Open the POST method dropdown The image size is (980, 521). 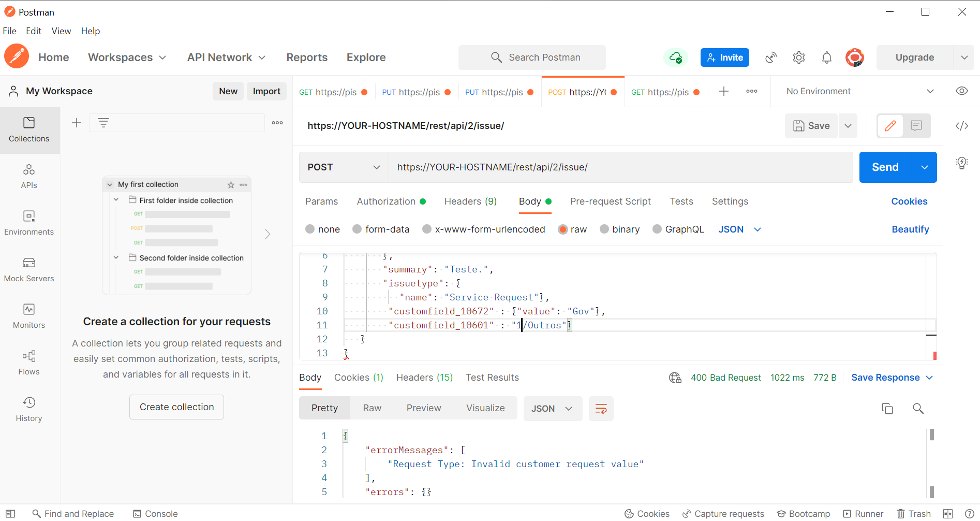tap(343, 167)
